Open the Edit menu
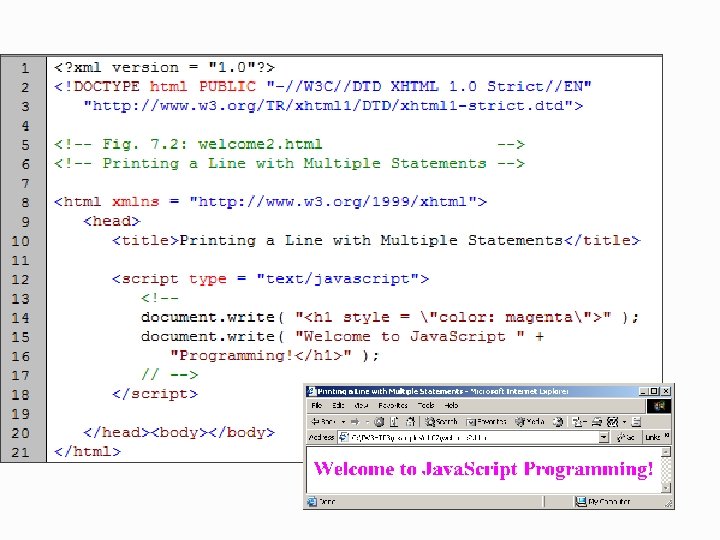The height and width of the screenshot is (540, 720). click(x=338, y=405)
